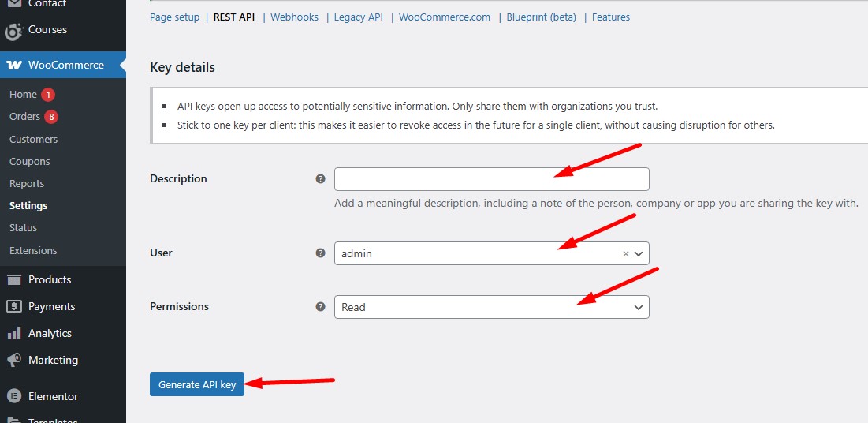Click the Orders count badge 8
Image resolution: width=868 pixels, height=423 pixels.
pyautogui.click(x=51, y=117)
